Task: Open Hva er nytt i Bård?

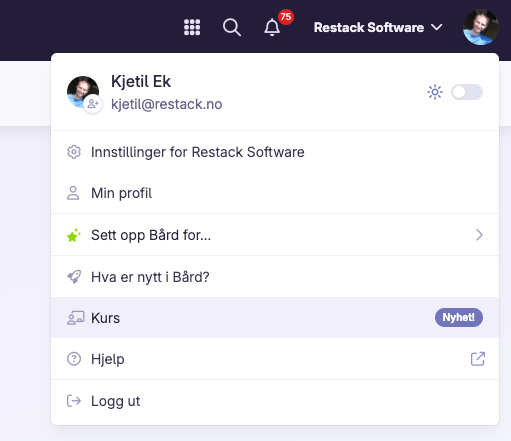Action: (275, 277)
